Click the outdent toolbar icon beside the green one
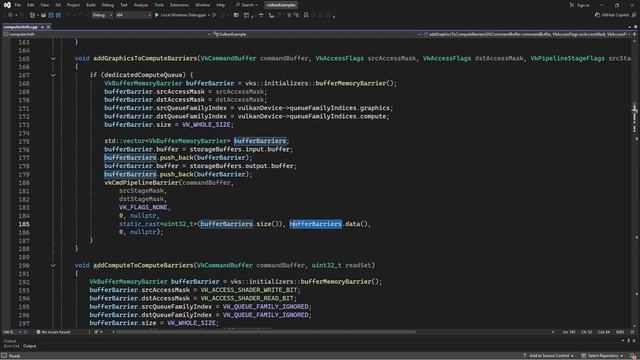 296,15
